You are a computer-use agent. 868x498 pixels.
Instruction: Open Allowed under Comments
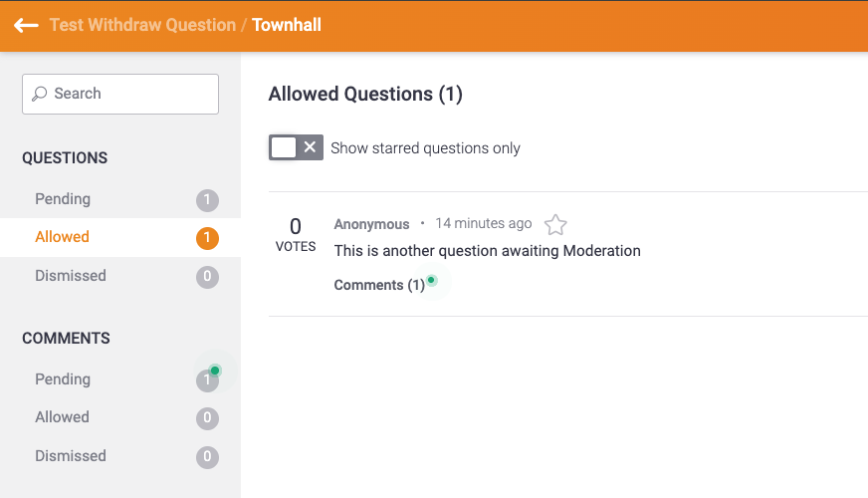(x=120, y=417)
